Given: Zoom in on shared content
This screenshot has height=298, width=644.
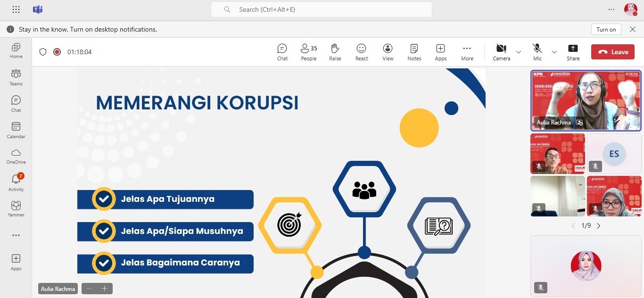Looking at the screenshot, I should 105,289.
